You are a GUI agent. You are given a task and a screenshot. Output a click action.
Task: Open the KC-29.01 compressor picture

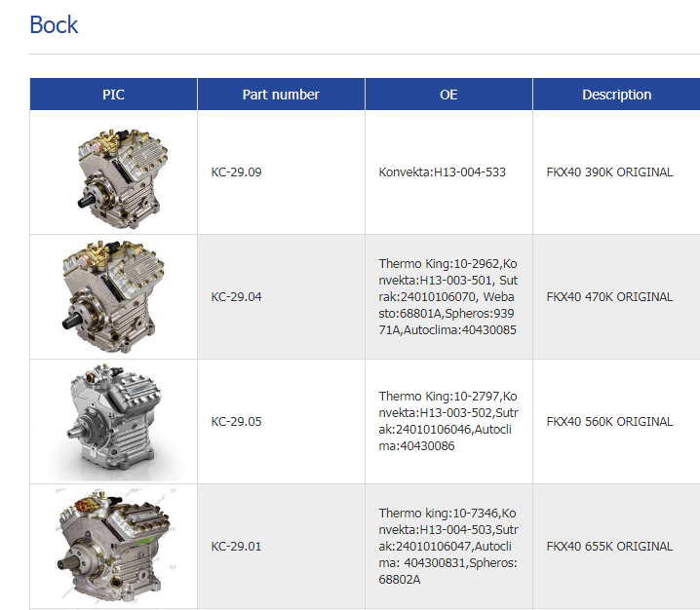[x=114, y=546]
